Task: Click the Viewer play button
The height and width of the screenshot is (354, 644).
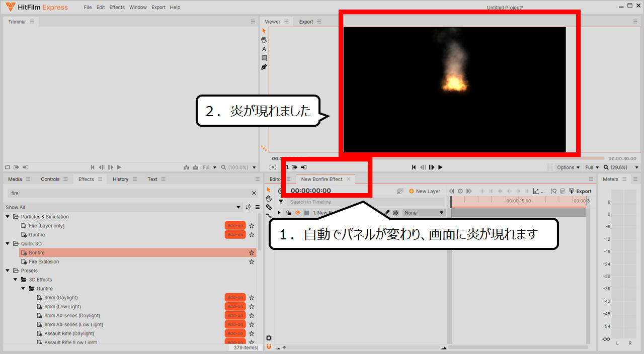Action: [440, 167]
